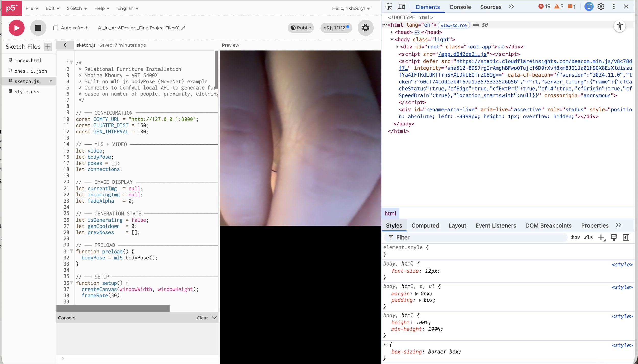Image resolution: width=638 pixels, height=364 pixels.
Task: Enable the Auto-refresh checkbox
Action: pos(56,28)
